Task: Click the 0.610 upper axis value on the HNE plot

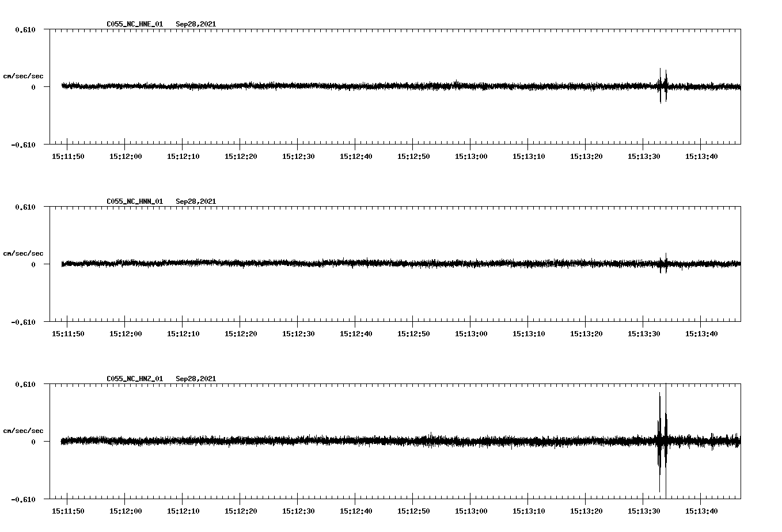Action: [25, 29]
